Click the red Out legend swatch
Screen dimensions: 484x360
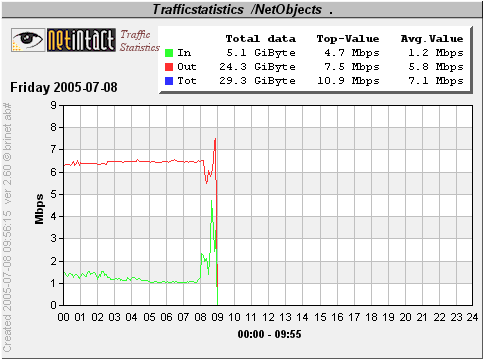169,67
